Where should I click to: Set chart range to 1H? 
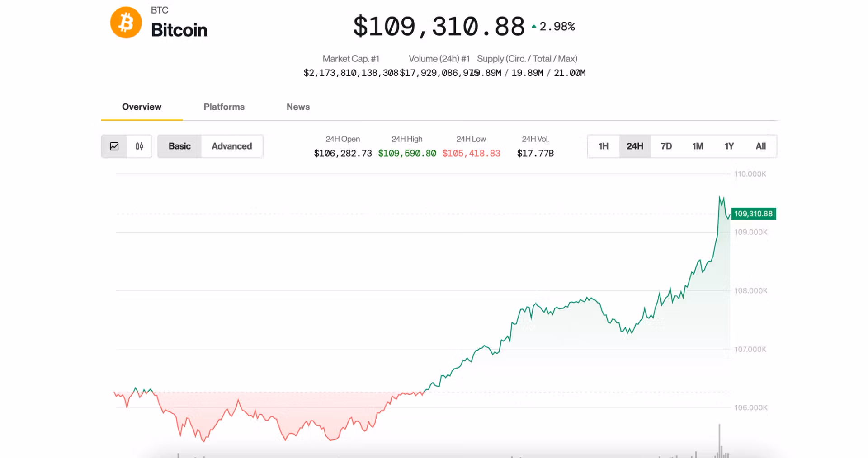(604, 146)
